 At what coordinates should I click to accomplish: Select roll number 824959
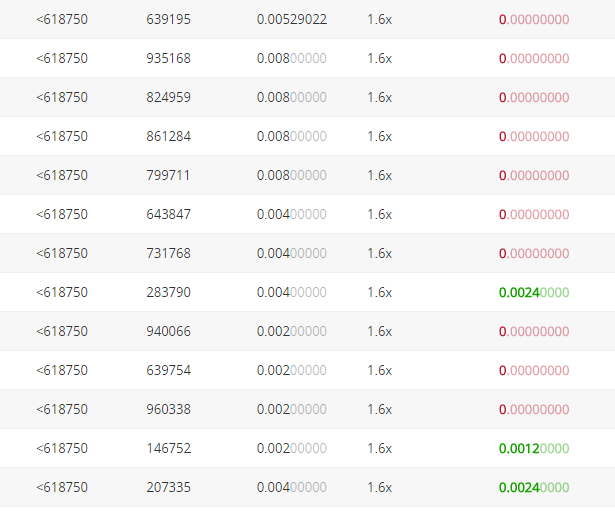pyautogui.click(x=168, y=97)
